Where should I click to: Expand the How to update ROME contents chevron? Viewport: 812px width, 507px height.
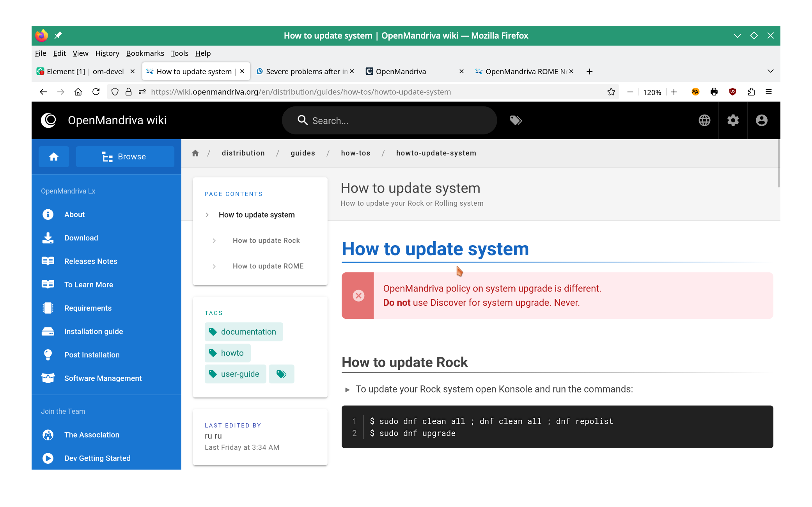pos(214,267)
